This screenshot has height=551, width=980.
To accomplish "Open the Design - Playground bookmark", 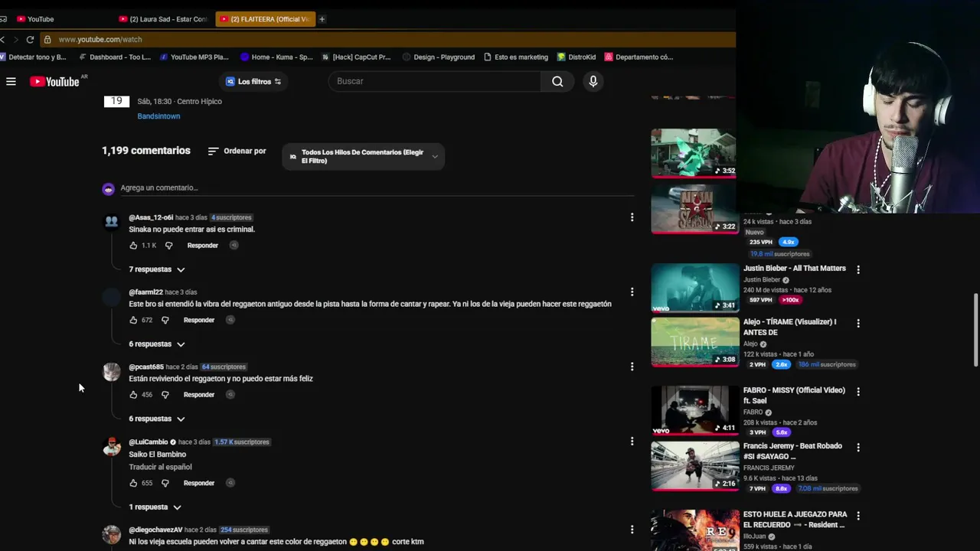I will pyautogui.click(x=439, y=57).
